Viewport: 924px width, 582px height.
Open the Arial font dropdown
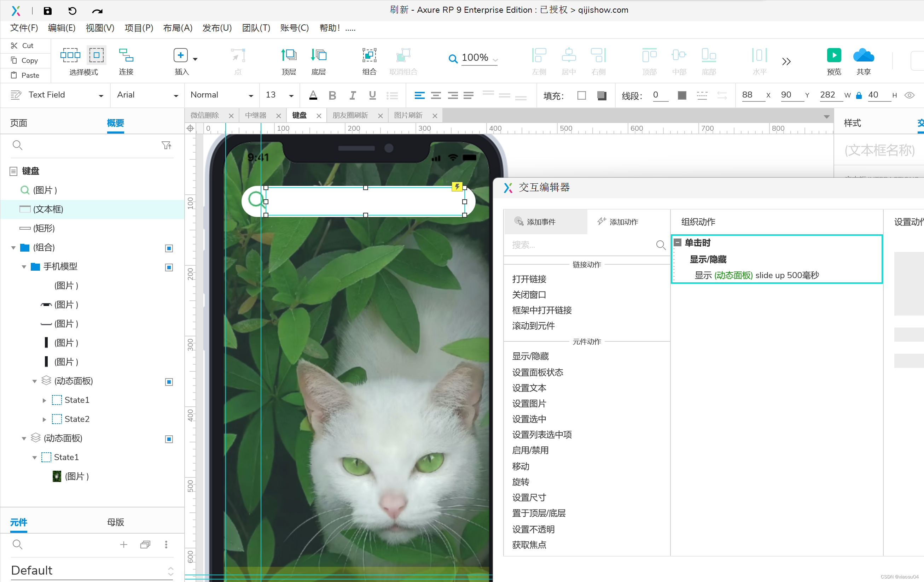click(x=176, y=96)
